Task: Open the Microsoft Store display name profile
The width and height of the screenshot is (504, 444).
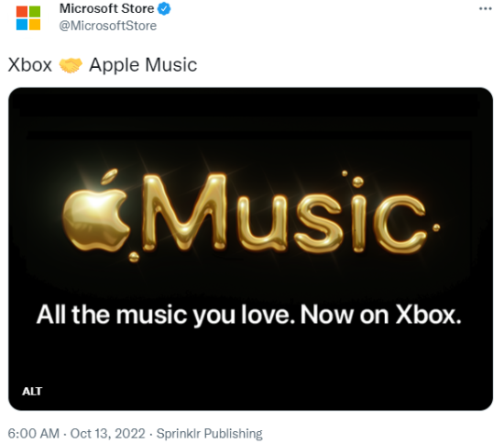Action: [106, 8]
